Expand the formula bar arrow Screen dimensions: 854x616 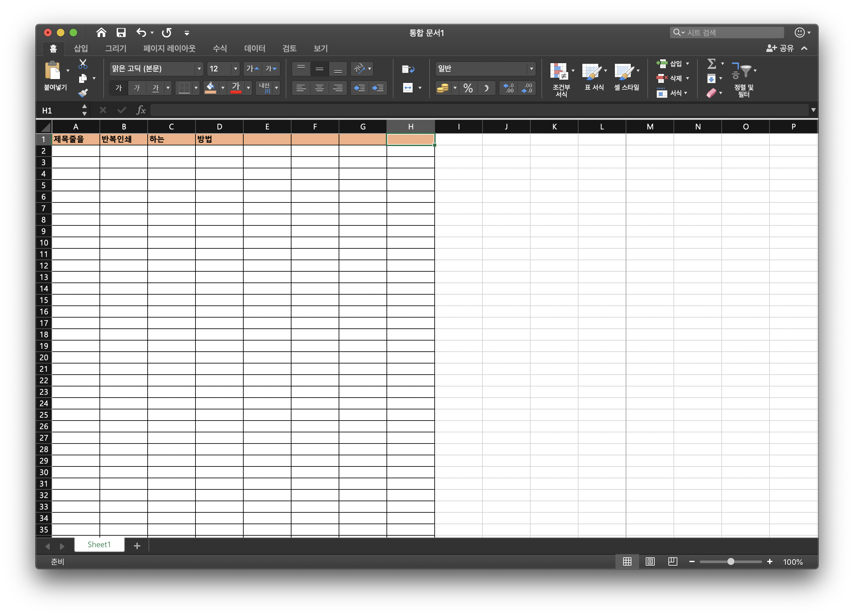tap(813, 110)
